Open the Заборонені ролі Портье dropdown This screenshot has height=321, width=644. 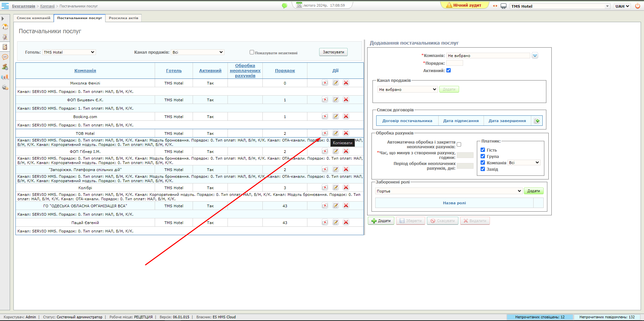(x=449, y=191)
